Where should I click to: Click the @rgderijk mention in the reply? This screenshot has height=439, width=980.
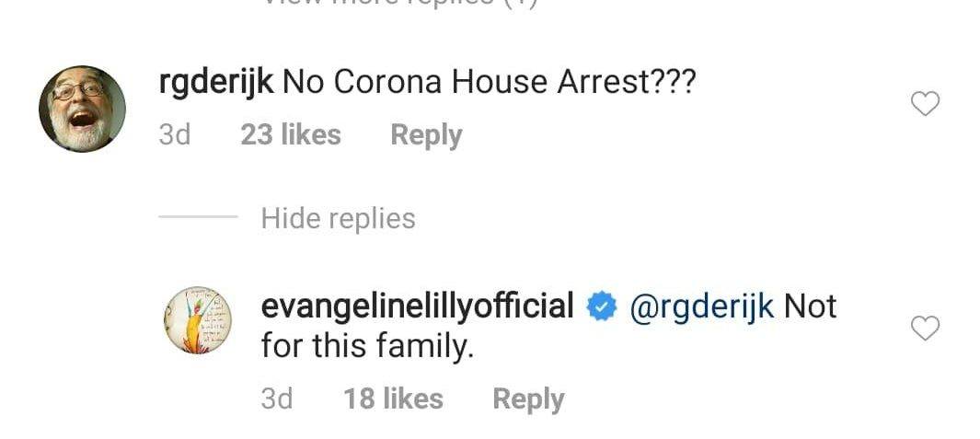[701, 306]
